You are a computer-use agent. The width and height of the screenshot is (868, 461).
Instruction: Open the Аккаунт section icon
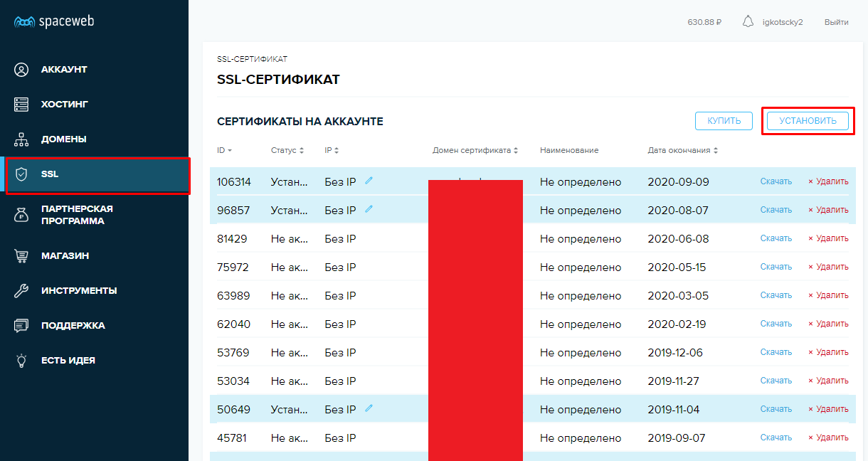pos(21,70)
